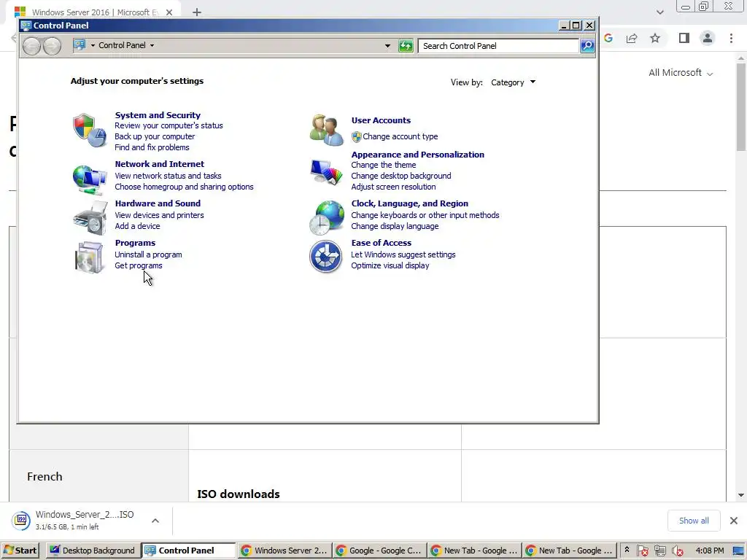Screen dimensions: 747x560
Task: Open Let Windows suggest settings link
Action: 403,254
